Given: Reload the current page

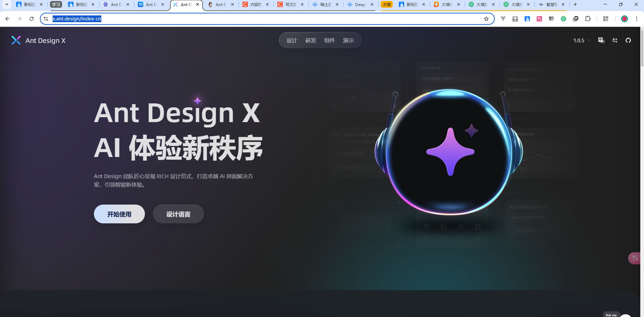Looking at the screenshot, I should coord(32,19).
